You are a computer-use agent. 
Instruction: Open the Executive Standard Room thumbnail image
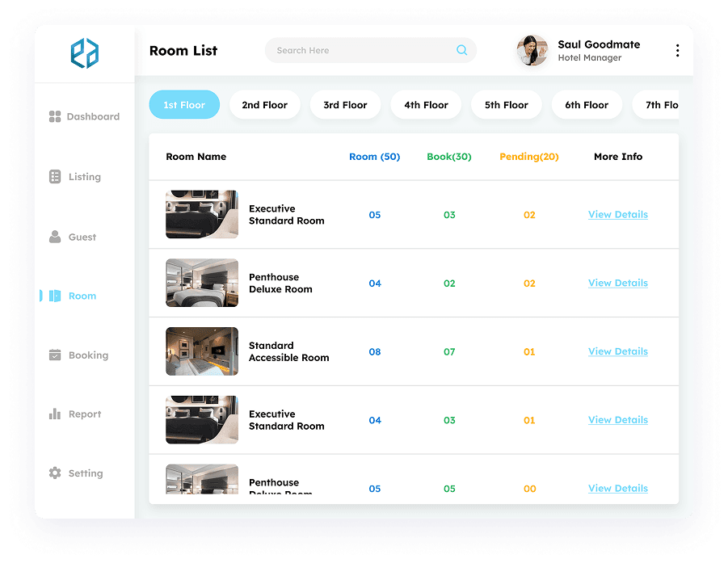point(201,214)
